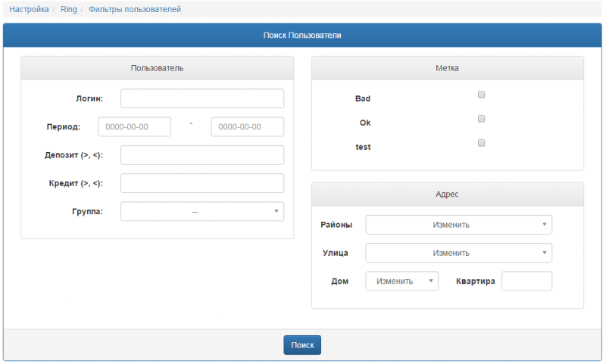The width and height of the screenshot is (606, 364).
Task: Click the Пользователь panel header
Action: point(157,68)
